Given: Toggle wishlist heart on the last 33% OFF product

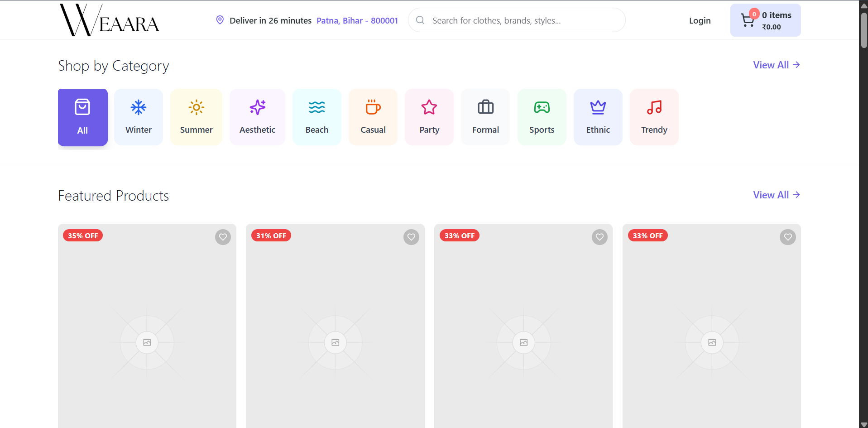Looking at the screenshot, I should (788, 237).
